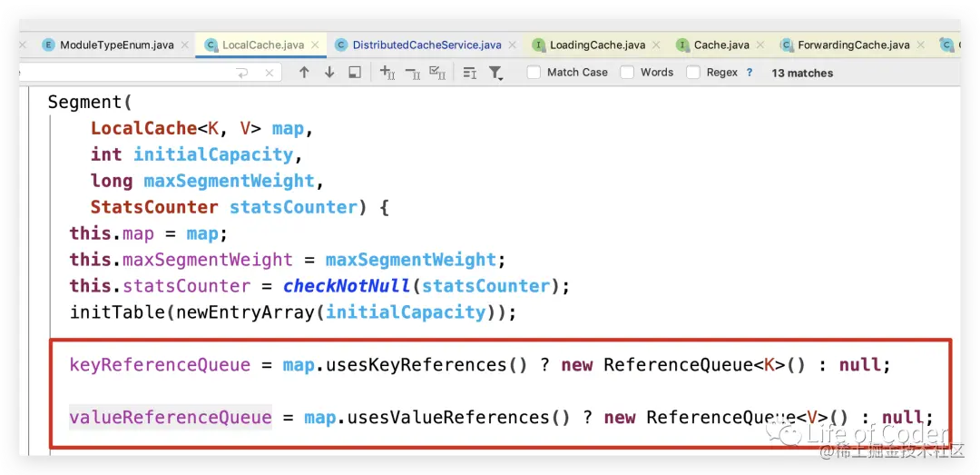
Task: Open the LoadingCache.java tab
Action: 597,45
